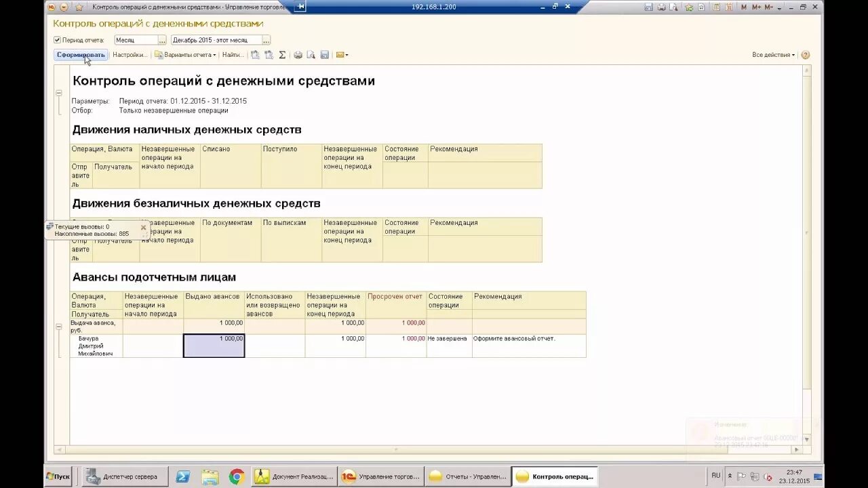Collapse the top report group expander
868x488 pixels.
[59, 93]
